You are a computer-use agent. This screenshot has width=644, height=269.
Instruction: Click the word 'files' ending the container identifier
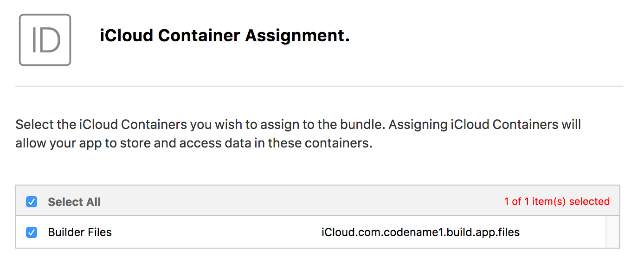pos(508,232)
